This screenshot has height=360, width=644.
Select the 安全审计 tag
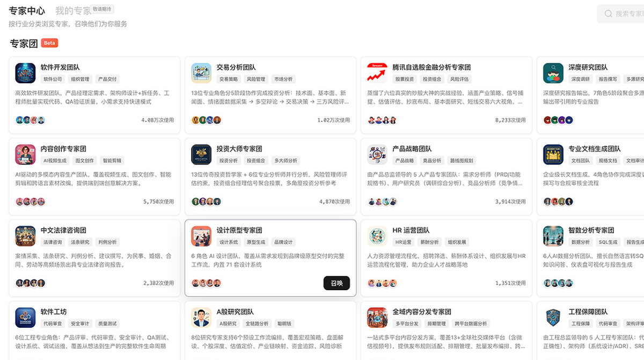80,324
